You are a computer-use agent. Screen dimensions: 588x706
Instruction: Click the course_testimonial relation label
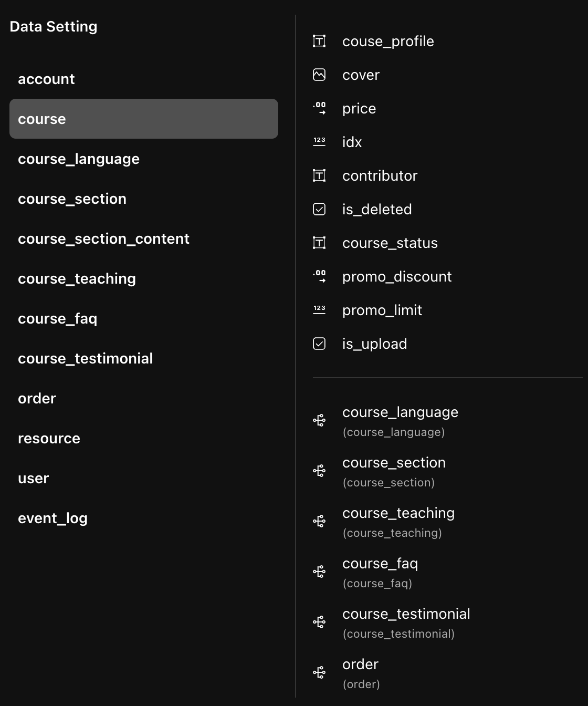[406, 614]
